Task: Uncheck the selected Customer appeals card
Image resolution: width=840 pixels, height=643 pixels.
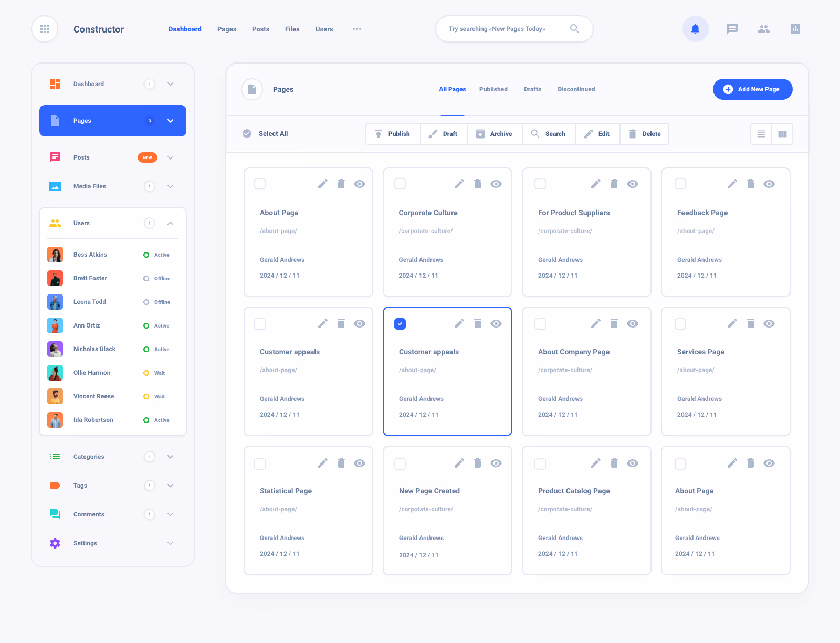Action: (400, 324)
